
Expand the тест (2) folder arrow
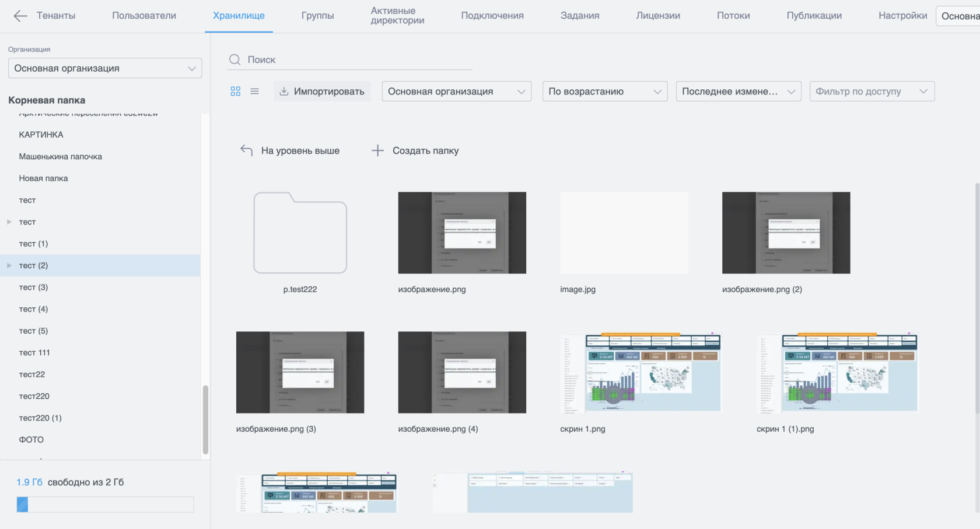[9, 265]
